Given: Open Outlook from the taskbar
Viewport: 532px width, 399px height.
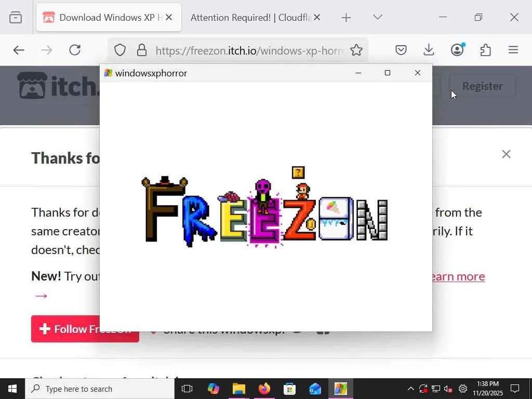Looking at the screenshot, I should point(315,389).
